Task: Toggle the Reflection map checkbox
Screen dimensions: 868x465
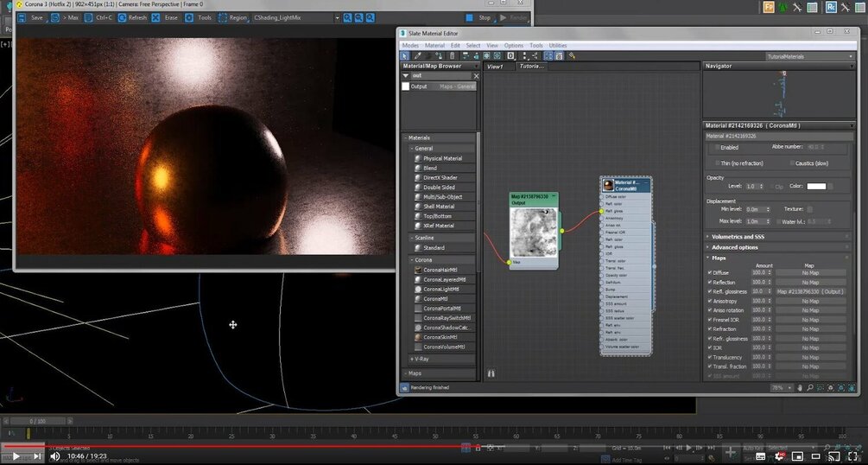Action: click(710, 282)
